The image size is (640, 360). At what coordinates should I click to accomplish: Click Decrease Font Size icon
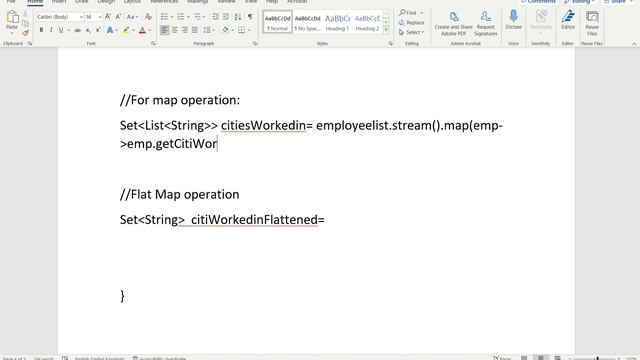[118, 17]
